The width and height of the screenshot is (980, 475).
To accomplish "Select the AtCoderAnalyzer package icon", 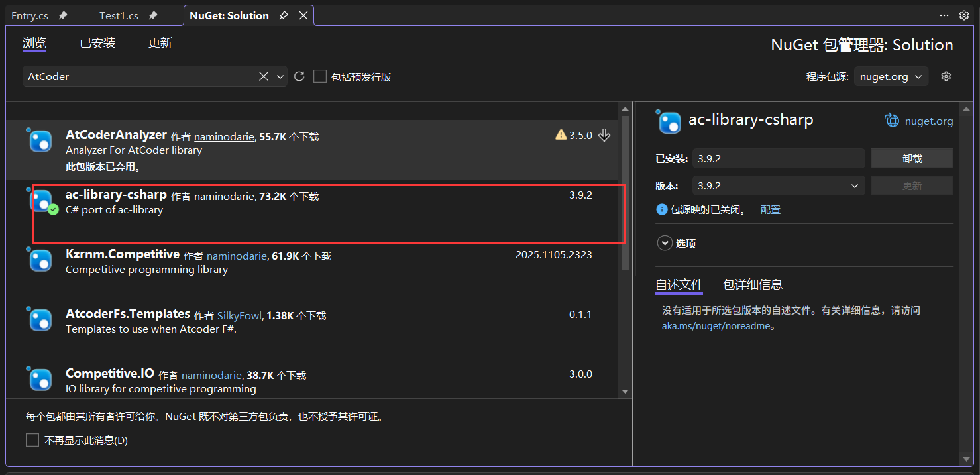I will coord(41,141).
